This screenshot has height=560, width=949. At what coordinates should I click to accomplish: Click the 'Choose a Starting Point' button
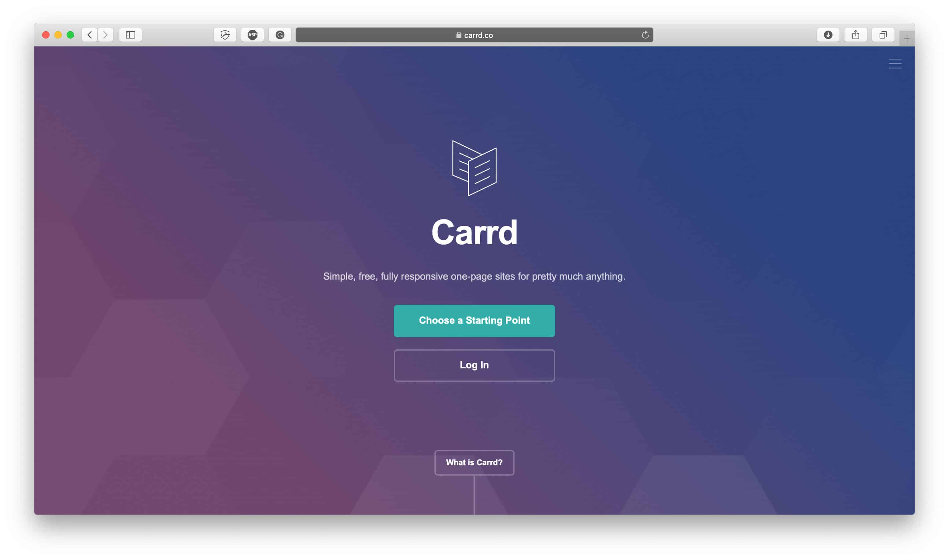[x=474, y=321]
